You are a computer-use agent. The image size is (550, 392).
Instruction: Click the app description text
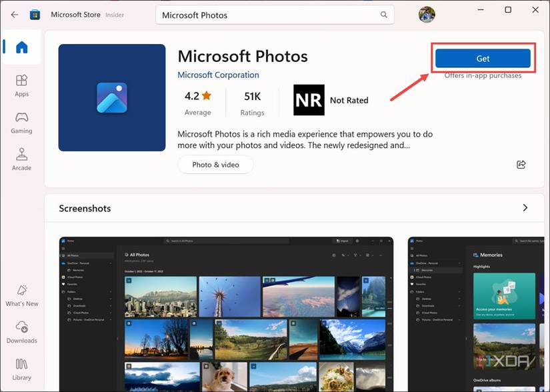(x=305, y=139)
